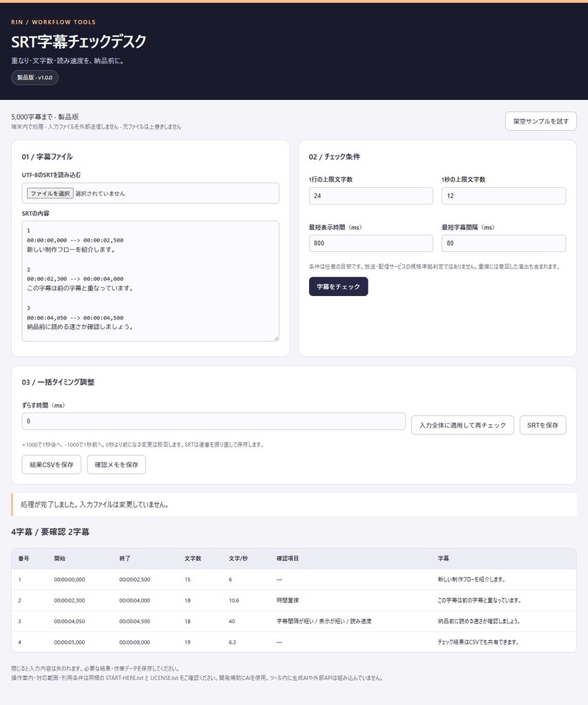Click the 02 / チェック条件 section heading

coord(335,156)
